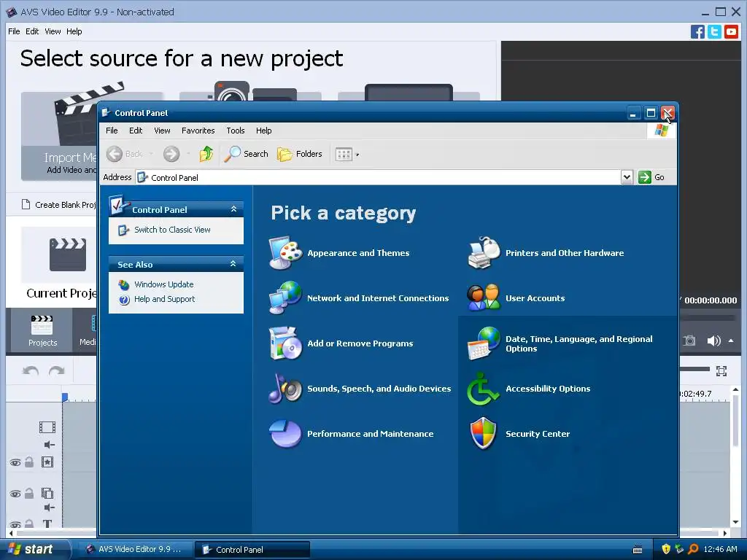Open Control Panel Favorites menu
Screen dimensions: 747x560
(x=198, y=131)
